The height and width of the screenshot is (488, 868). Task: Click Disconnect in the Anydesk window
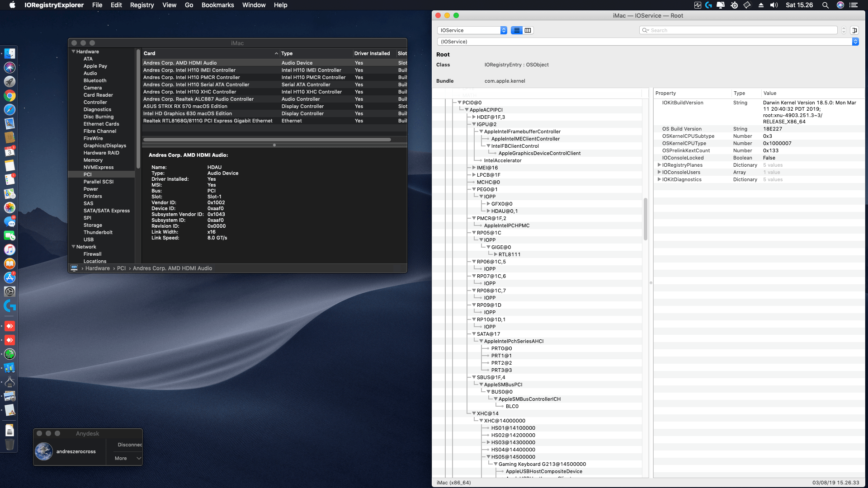(x=130, y=445)
